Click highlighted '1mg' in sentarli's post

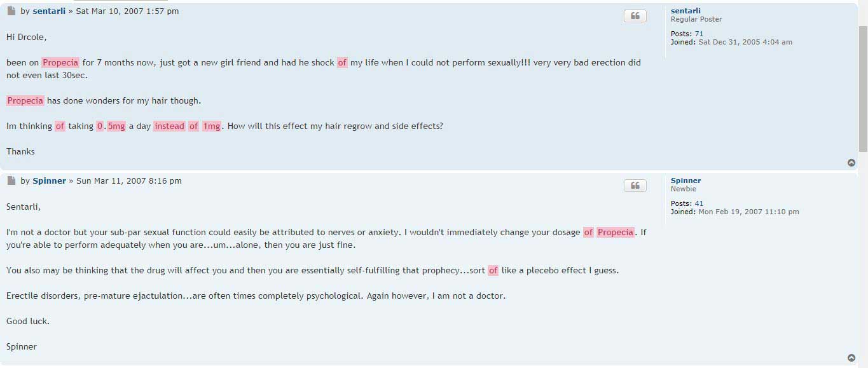pyautogui.click(x=212, y=126)
